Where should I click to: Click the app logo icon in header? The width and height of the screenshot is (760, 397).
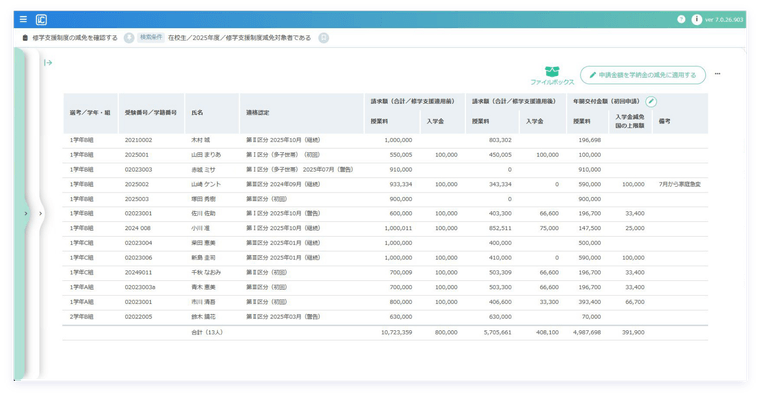(x=41, y=20)
